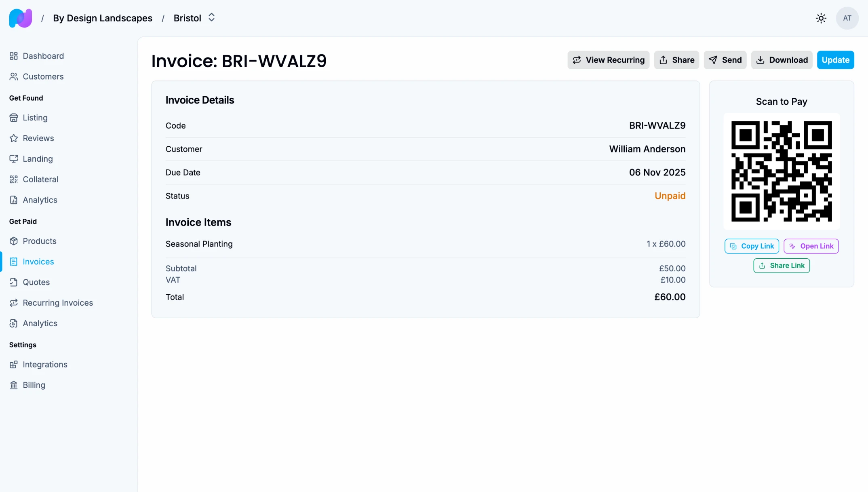The width and height of the screenshot is (868, 492).
Task: Select Quotes under Get Paid
Action: point(36,282)
